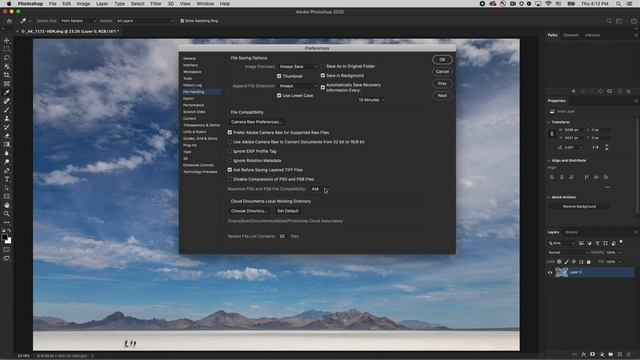Filter layers by pixel layers icon
This screenshot has width=640, height=360.
[x=581, y=243]
